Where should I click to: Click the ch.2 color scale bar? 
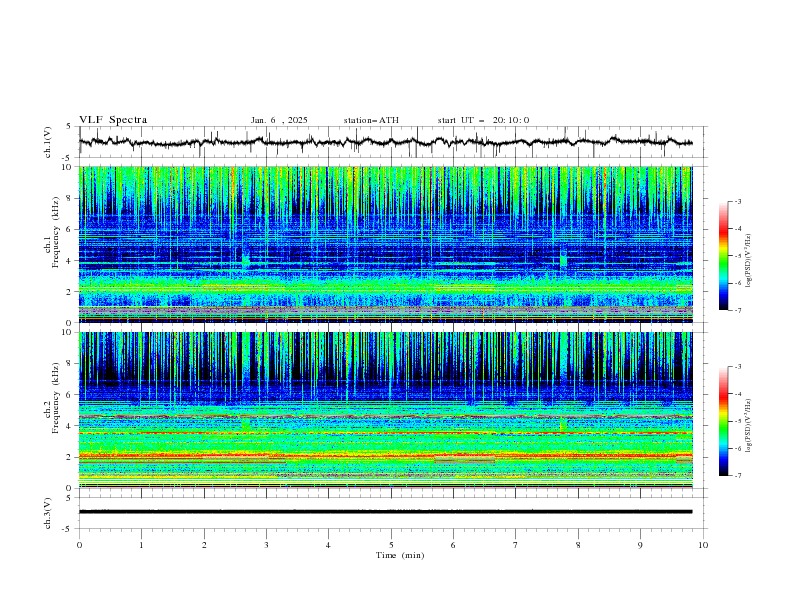[x=723, y=421]
